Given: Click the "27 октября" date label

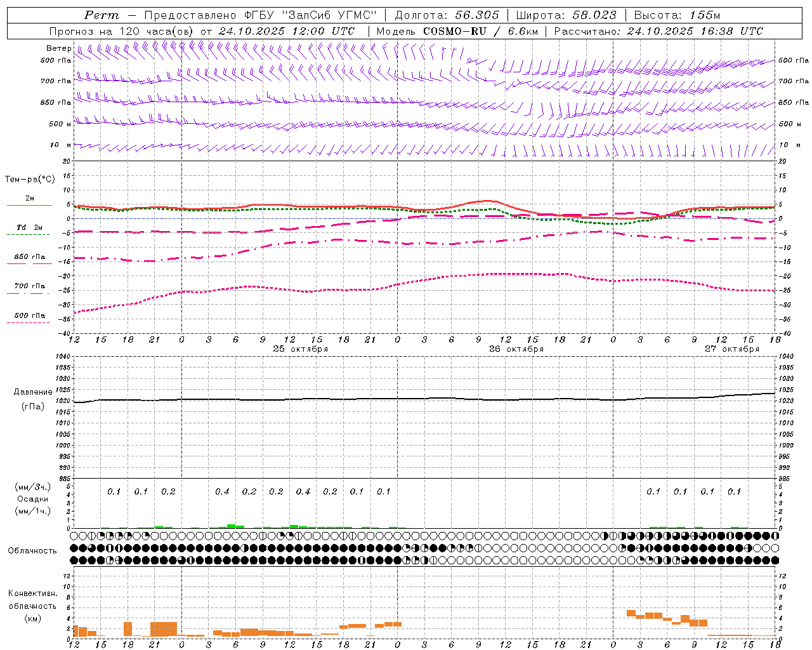Looking at the screenshot, I should [x=732, y=349].
